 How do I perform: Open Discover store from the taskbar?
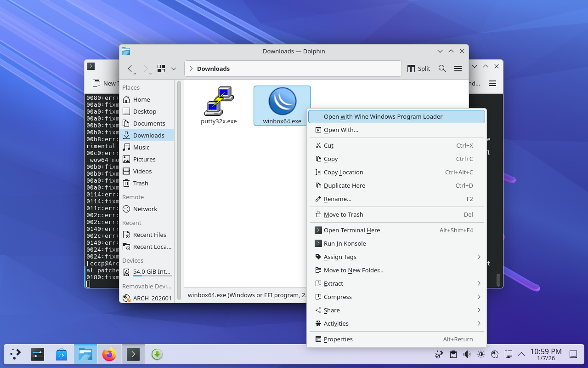click(62, 354)
